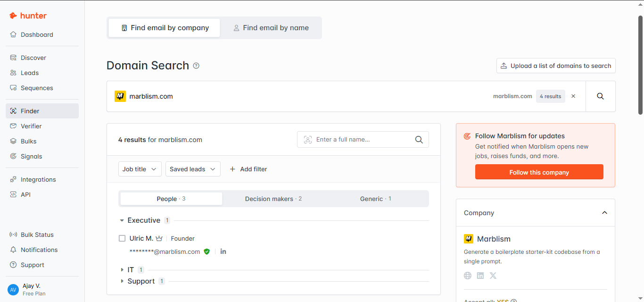Image resolution: width=644 pixels, height=302 pixels.
Task: Open Ulric M.'s LinkedIn icon
Action: (x=223, y=252)
